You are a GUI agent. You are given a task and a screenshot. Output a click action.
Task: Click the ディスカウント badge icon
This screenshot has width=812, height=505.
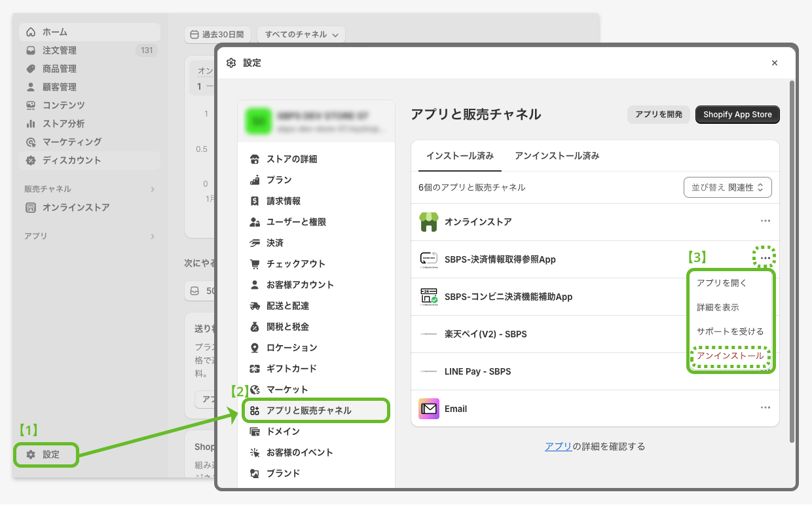click(x=31, y=160)
